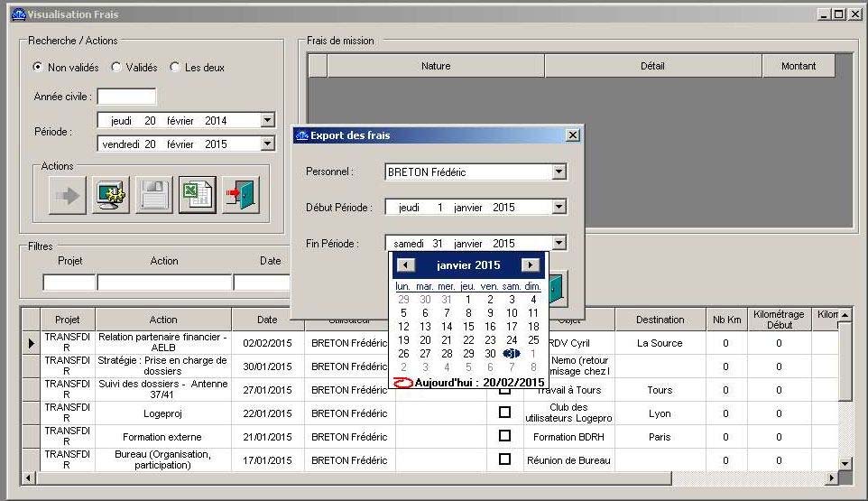Click the computer monitor with gears icon
Image resolution: width=868 pixels, height=501 pixels.
point(110,195)
